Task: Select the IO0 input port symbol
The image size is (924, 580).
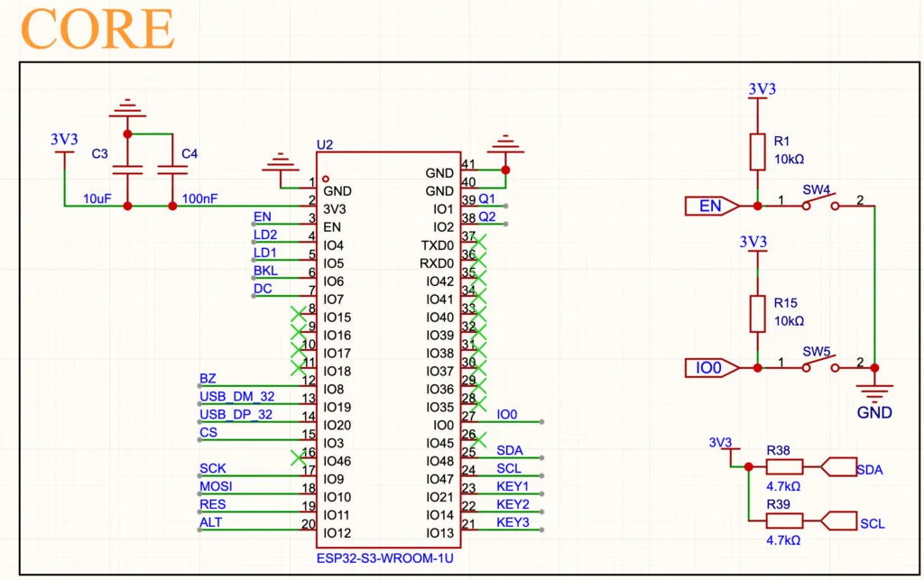Action: click(712, 368)
